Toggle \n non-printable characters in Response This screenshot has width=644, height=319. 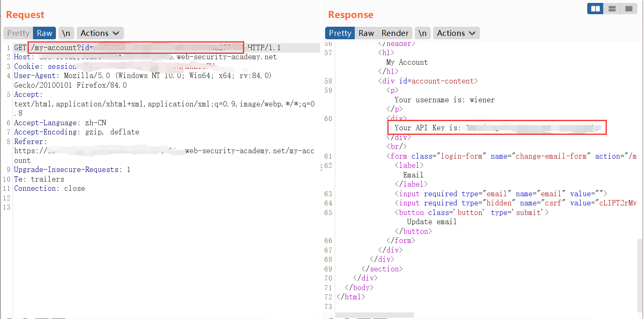tap(422, 33)
